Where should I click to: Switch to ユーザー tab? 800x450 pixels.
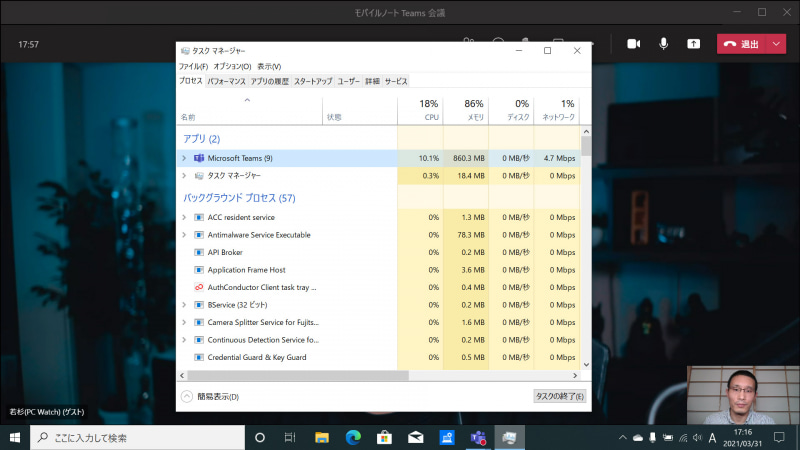(x=348, y=81)
